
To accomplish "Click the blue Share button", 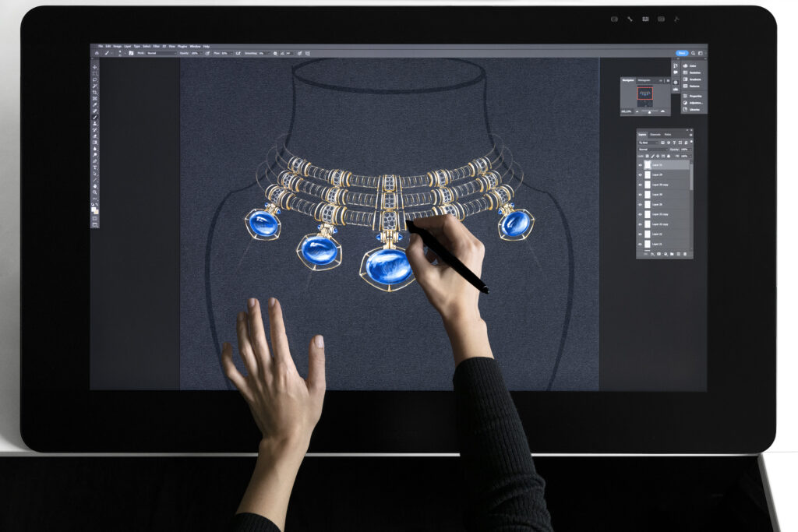I will click(x=681, y=53).
